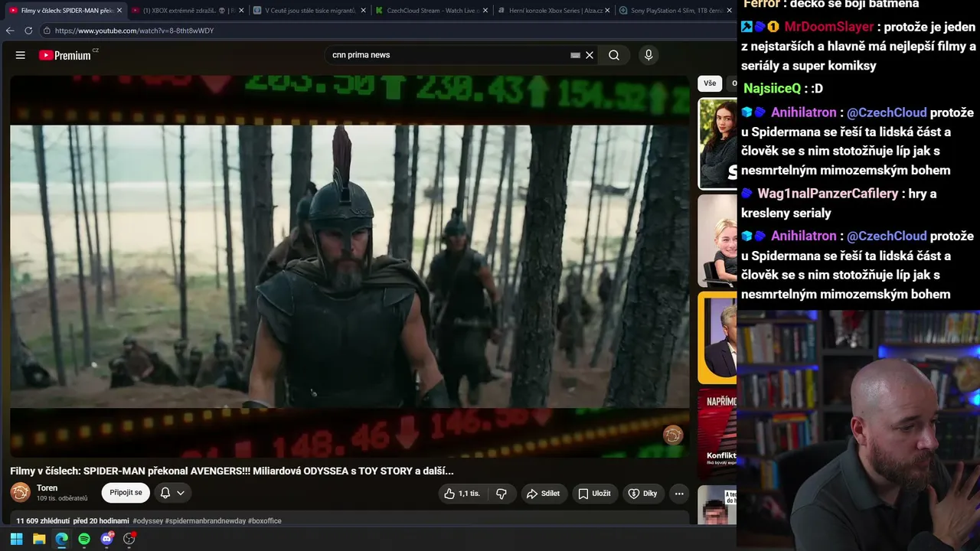The image size is (980, 551).
Task: Click into the YouTube search field
Action: click(x=448, y=55)
